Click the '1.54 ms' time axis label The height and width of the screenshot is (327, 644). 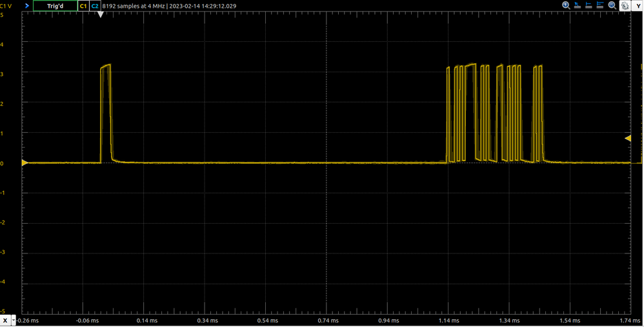pyautogui.click(x=570, y=321)
